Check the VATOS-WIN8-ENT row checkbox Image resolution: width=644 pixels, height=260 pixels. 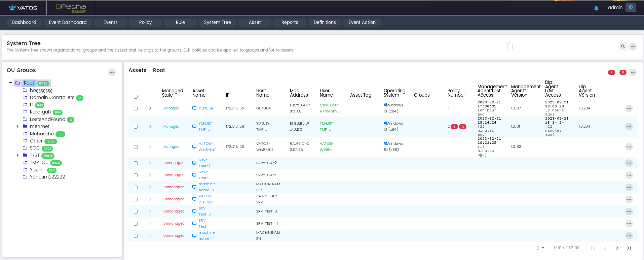(x=136, y=147)
